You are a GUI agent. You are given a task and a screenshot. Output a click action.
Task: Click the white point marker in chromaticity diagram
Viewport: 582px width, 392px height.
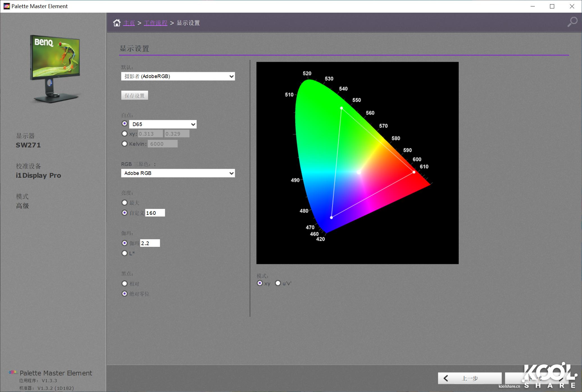tap(359, 172)
